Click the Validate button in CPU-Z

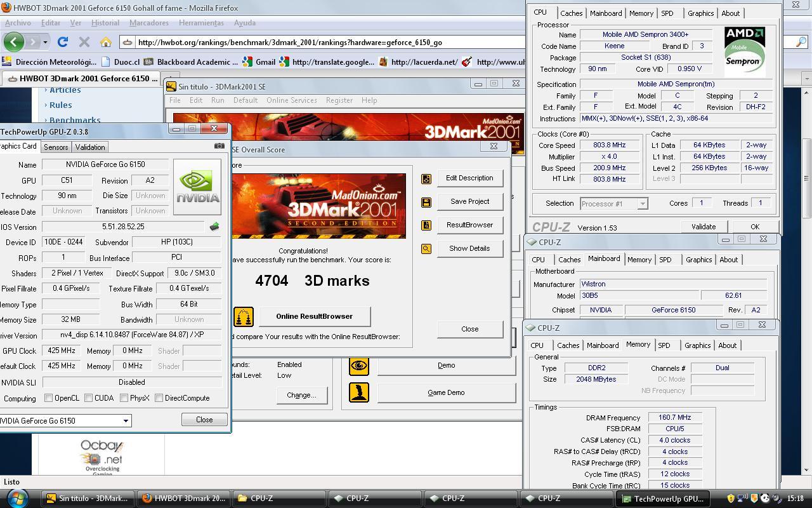[703, 227]
